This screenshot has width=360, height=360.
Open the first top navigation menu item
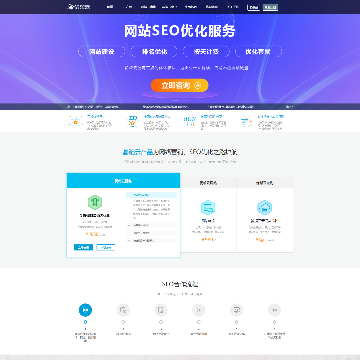coord(110,7)
